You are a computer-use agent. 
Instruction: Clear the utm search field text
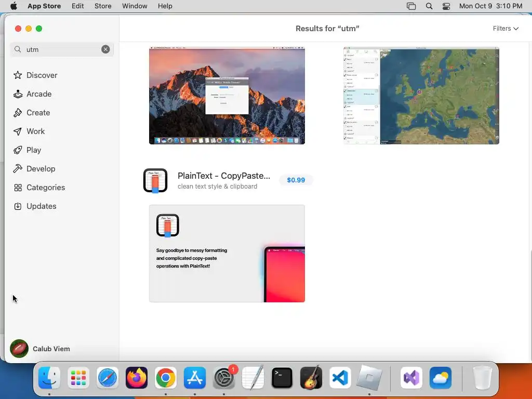click(x=105, y=49)
